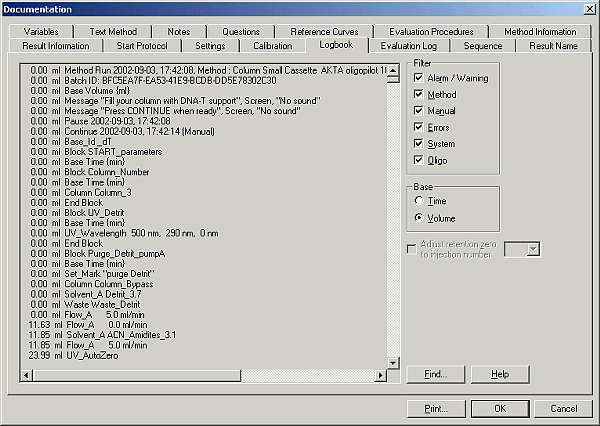Open the Calibration tab
This screenshot has height=426, width=600.
[272, 46]
